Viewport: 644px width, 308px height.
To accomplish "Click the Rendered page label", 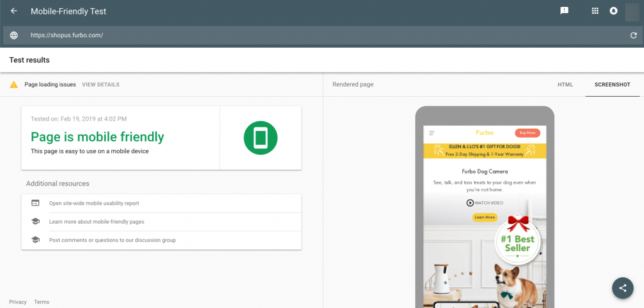I will (353, 85).
